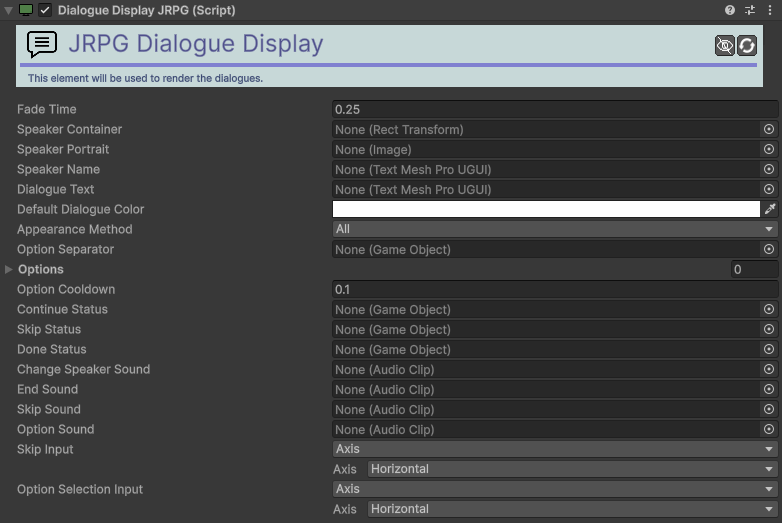
Task: Open object picker for Option Separator
Action: [769, 249]
